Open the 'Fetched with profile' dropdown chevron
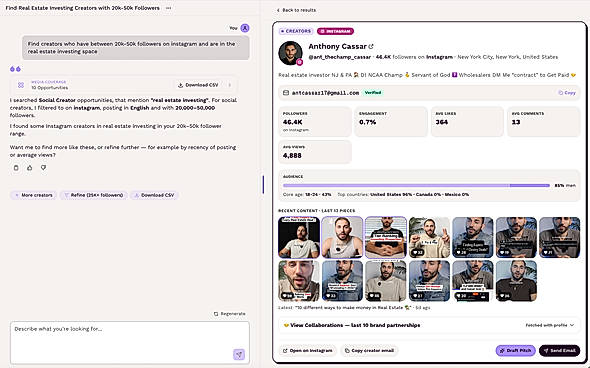Viewport: 590px width, 368px height. coord(572,325)
